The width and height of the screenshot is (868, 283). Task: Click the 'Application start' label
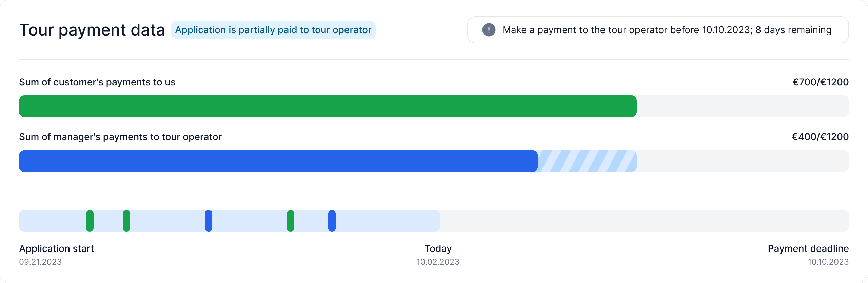click(57, 248)
